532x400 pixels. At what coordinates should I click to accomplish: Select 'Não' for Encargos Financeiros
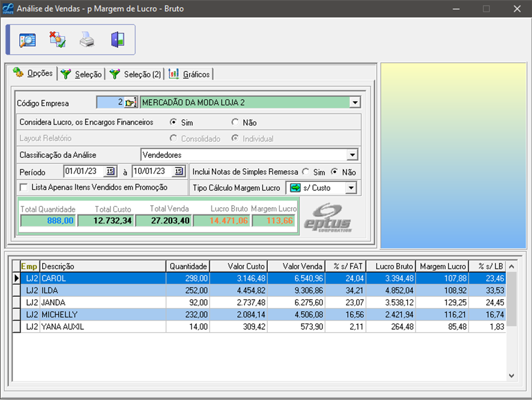pyautogui.click(x=235, y=123)
